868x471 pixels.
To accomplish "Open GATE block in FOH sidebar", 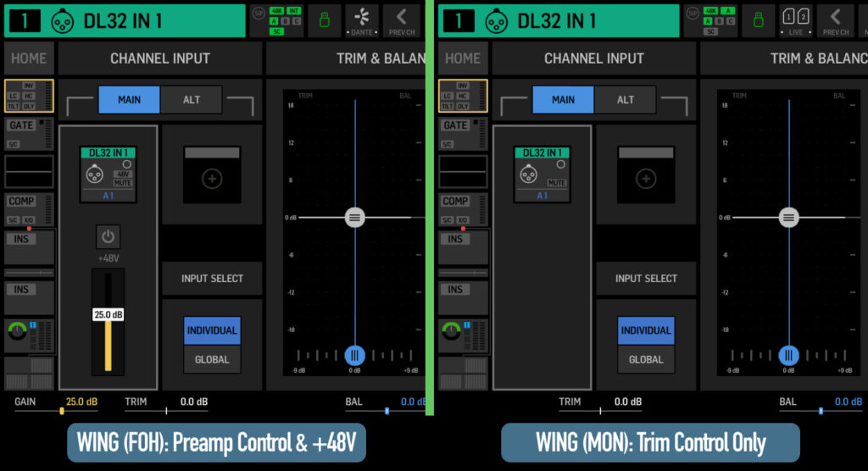I will (29, 134).
